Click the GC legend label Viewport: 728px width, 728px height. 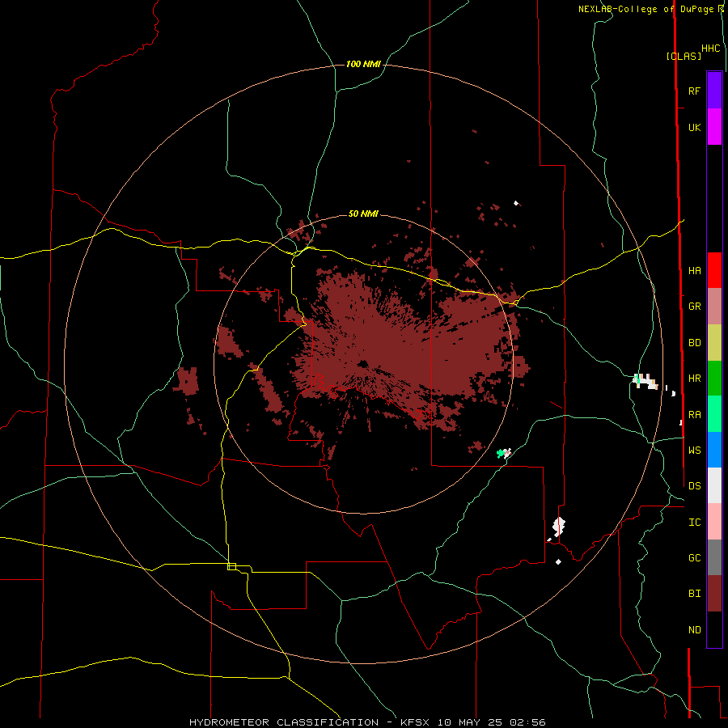[x=694, y=558]
